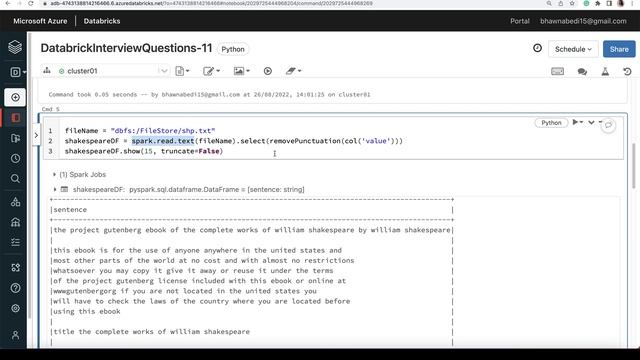The height and width of the screenshot is (360, 640).
Task: Open the Schedule dropdown button
Action: [573, 49]
